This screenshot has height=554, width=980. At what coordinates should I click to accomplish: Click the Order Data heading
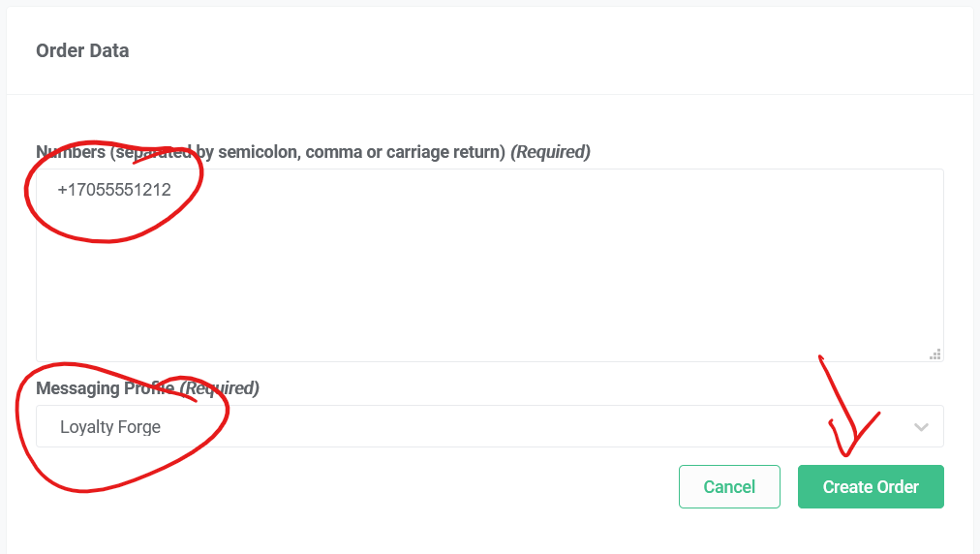click(82, 50)
